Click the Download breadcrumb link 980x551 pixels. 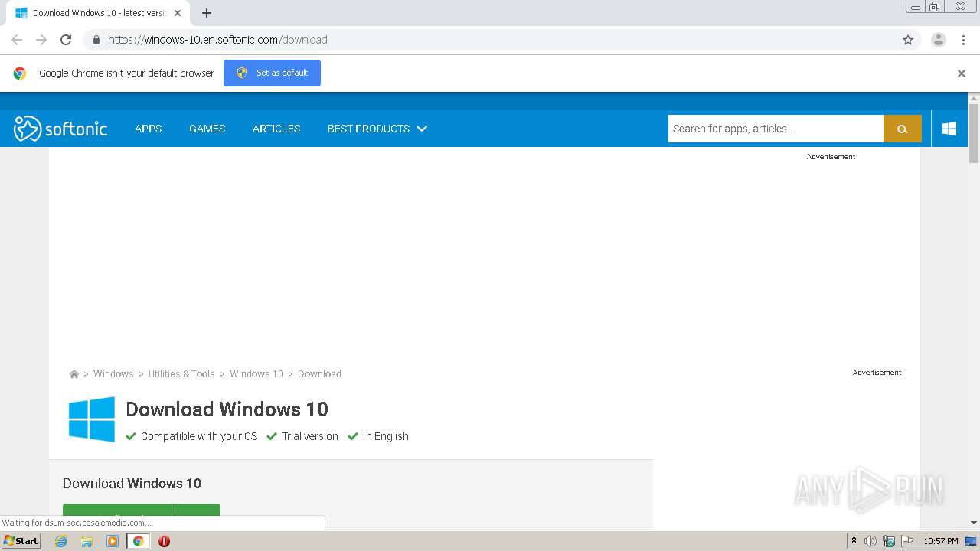pyautogui.click(x=319, y=373)
